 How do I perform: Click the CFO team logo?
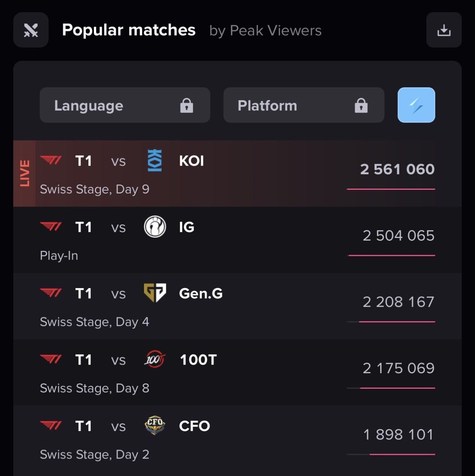click(155, 426)
